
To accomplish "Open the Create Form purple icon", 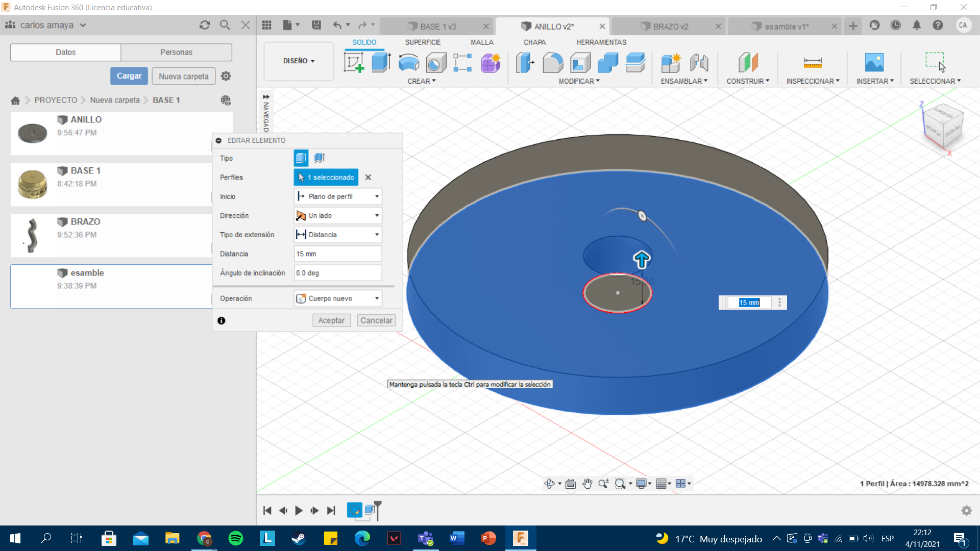I will 491,63.
